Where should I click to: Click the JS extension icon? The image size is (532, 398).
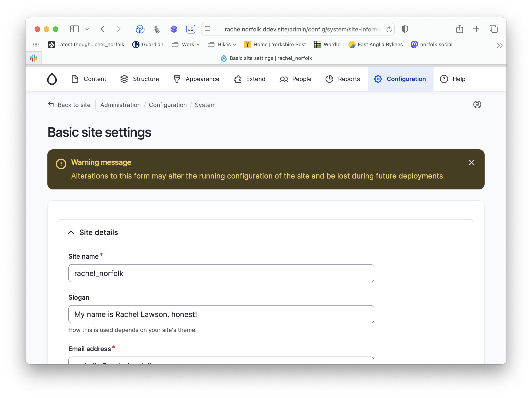pyautogui.click(x=191, y=29)
